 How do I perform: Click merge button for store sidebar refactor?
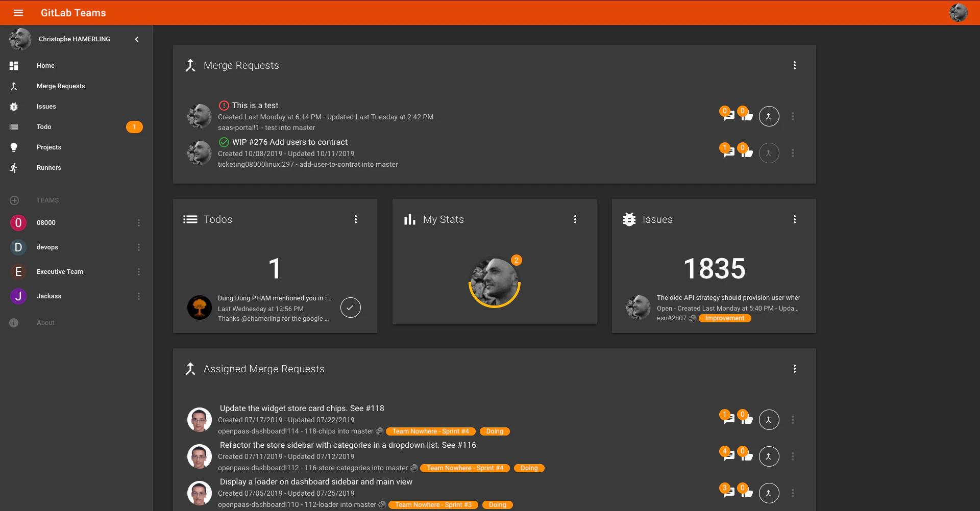pyautogui.click(x=769, y=456)
